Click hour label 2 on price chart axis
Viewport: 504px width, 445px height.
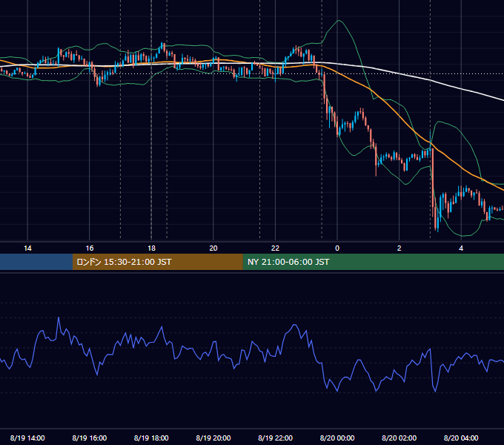click(x=399, y=248)
